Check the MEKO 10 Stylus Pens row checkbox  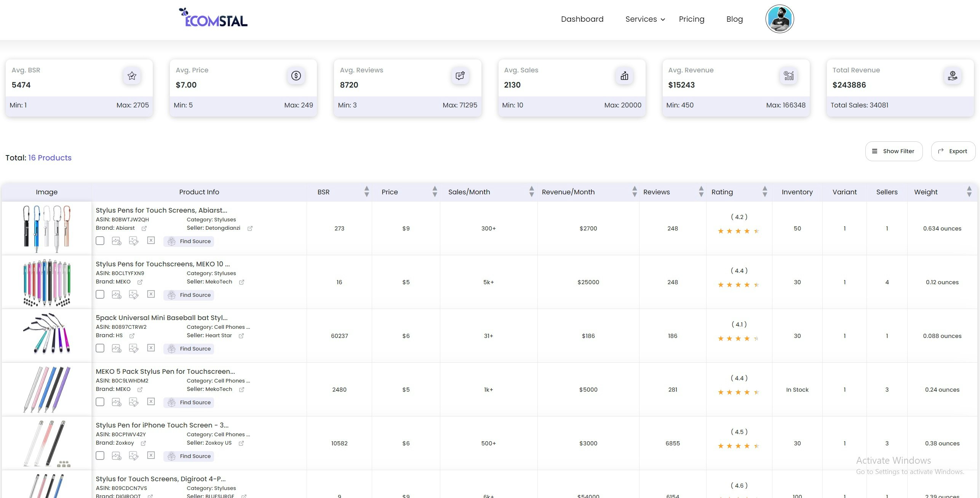pos(100,295)
